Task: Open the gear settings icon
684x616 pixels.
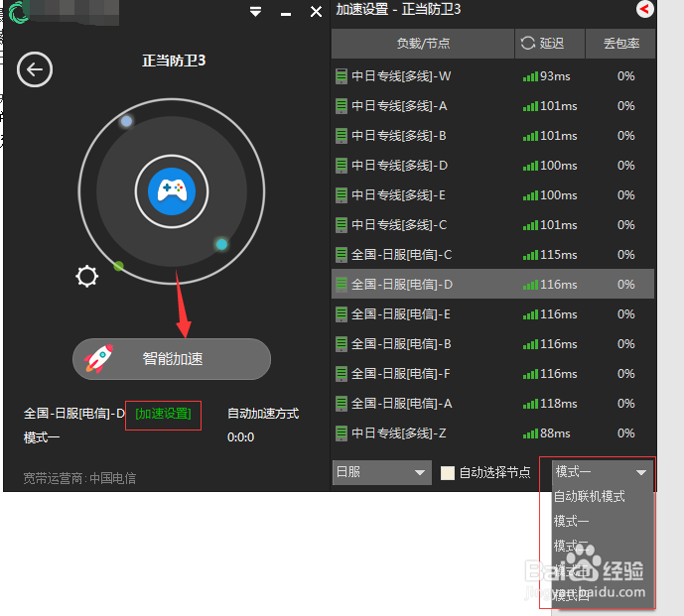Action: (86, 276)
